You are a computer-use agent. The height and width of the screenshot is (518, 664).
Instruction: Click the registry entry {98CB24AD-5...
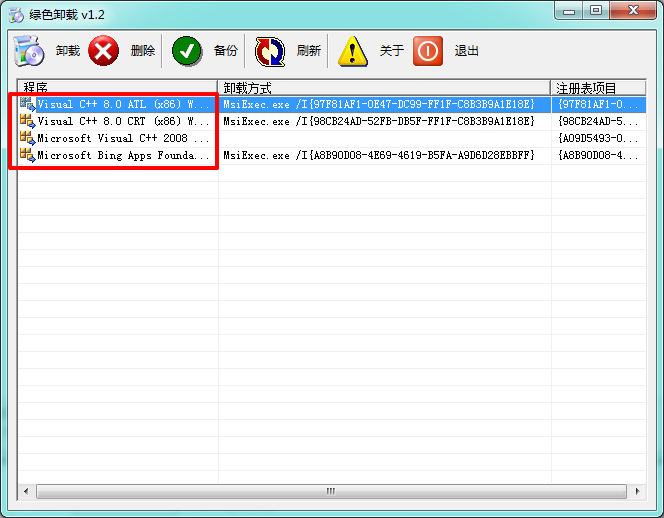[x=598, y=121]
